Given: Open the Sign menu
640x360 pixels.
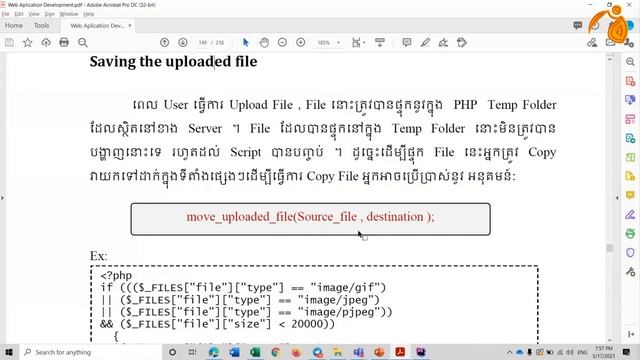Looking at the screenshot, I should (49, 14).
